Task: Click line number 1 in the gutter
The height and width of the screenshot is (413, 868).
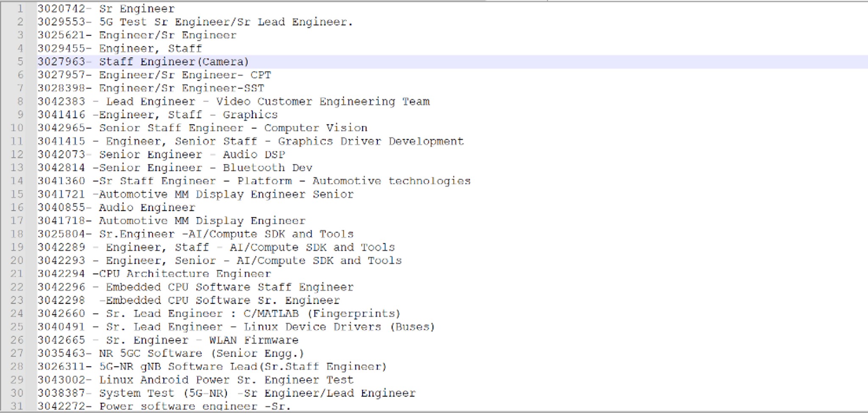Action: pyautogui.click(x=20, y=9)
